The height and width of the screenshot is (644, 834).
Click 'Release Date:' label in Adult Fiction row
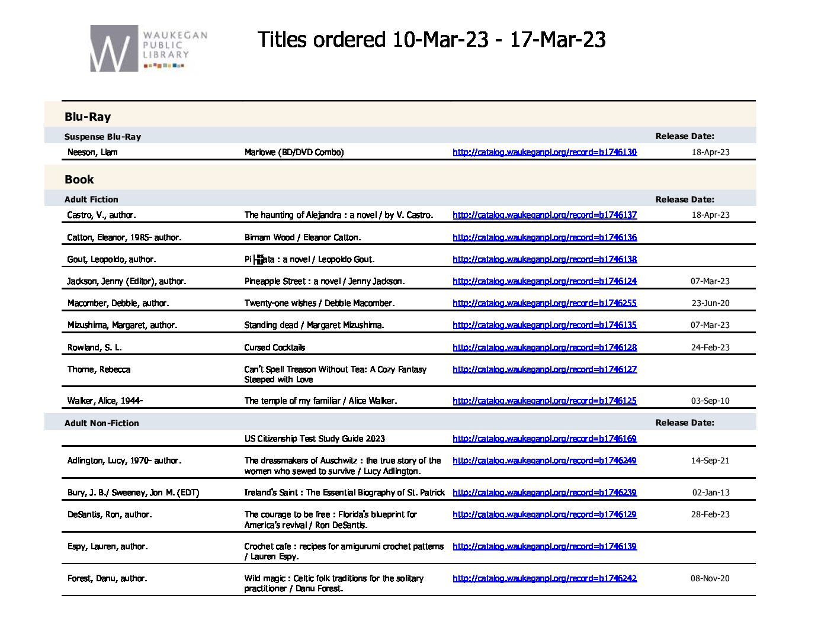[685, 199]
